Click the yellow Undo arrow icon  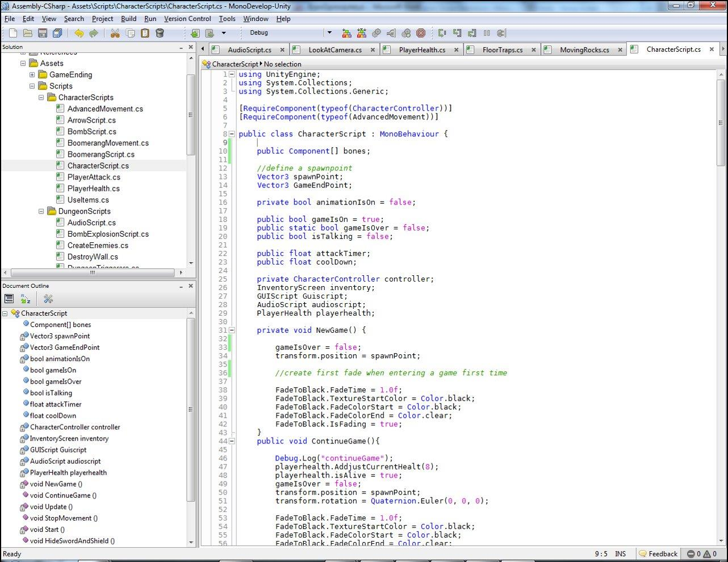pos(79,33)
